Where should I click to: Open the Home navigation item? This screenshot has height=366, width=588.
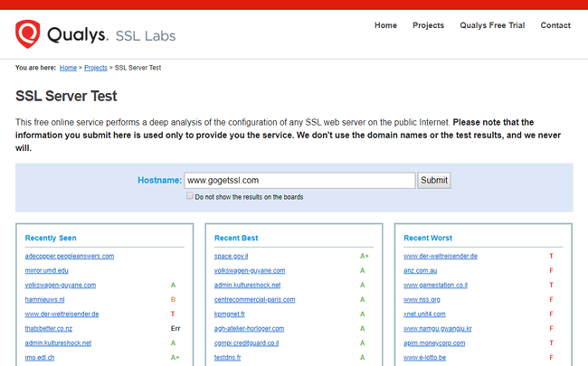[x=385, y=25]
